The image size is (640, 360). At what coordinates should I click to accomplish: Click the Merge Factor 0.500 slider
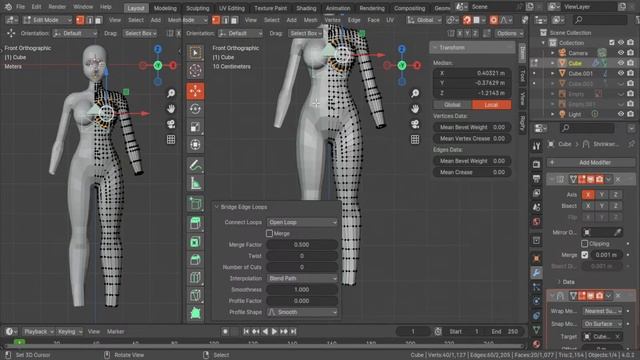tap(302, 244)
